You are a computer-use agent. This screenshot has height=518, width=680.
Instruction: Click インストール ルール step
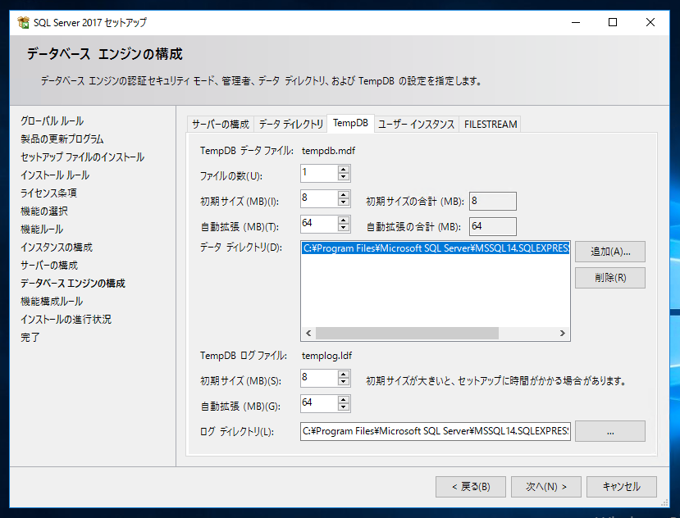(x=55, y=175)
